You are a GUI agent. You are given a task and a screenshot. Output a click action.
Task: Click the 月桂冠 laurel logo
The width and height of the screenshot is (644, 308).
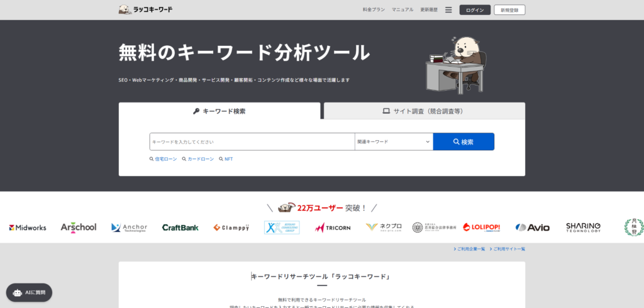(x=634, y=227)
